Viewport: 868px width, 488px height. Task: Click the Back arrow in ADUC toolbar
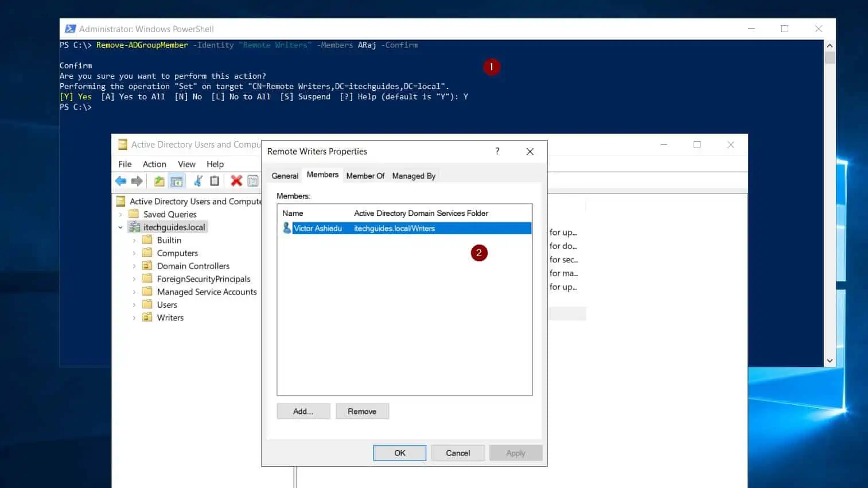pos(120,181)
